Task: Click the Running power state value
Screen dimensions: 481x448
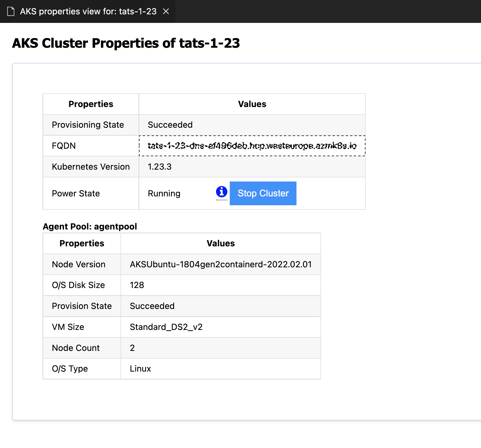Action: [x=164, y=193]
